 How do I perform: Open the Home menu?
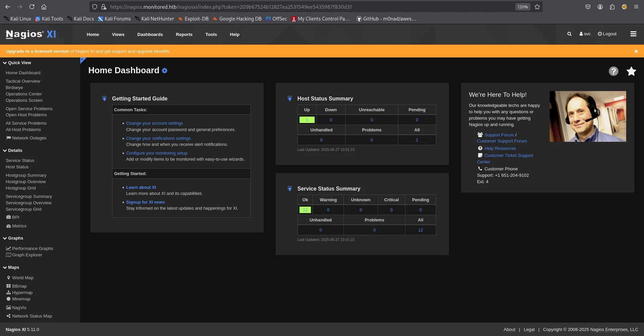[x=93, y=34]
